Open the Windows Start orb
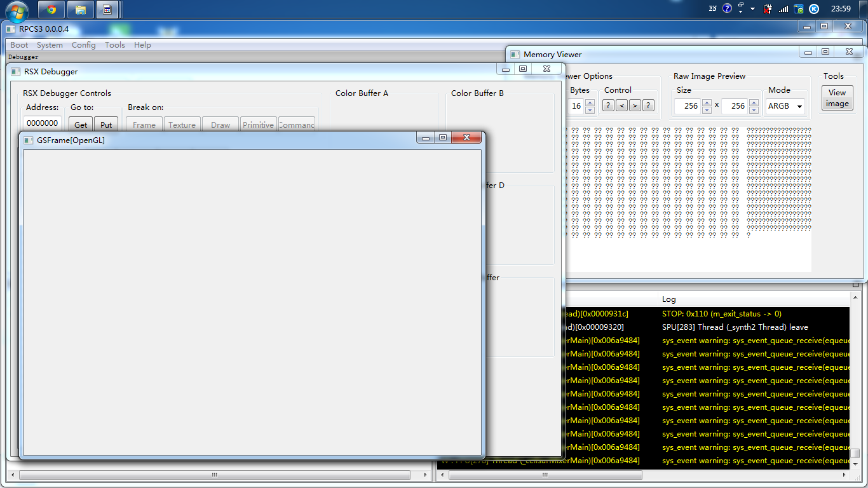The height and width of the screenshot is (488, 868). [17, 11]
